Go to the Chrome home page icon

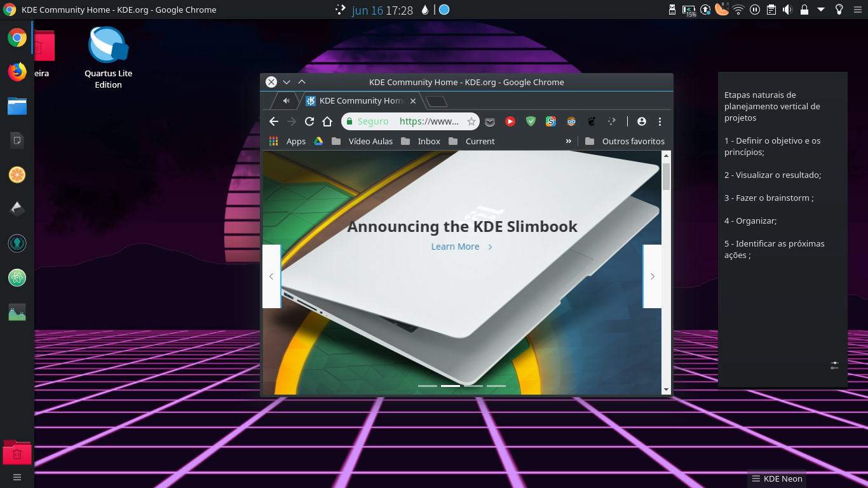coord(327,121)
